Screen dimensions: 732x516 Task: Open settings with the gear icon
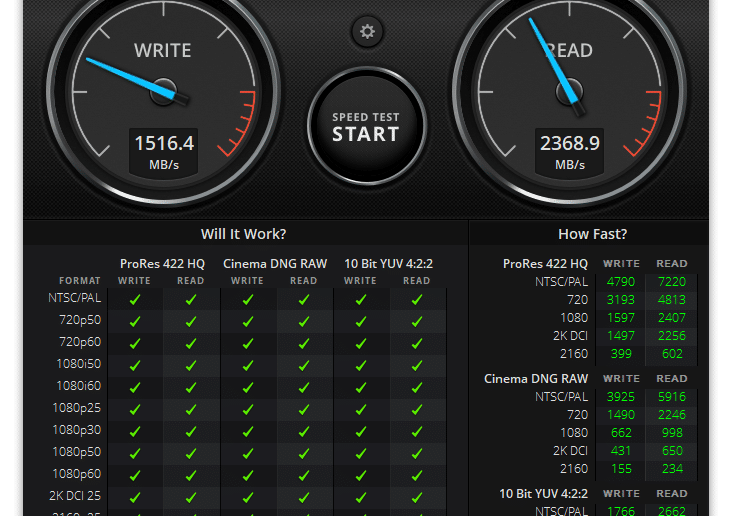pyautogui.click(x=367, y=32)
